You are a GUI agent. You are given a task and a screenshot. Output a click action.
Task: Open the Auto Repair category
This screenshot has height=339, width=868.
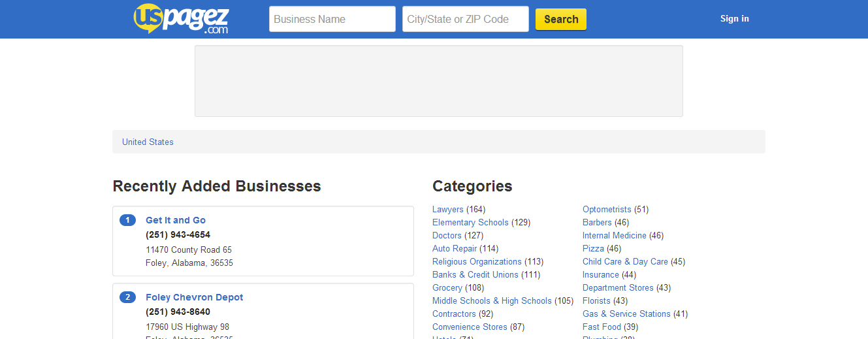coord(455,249)
